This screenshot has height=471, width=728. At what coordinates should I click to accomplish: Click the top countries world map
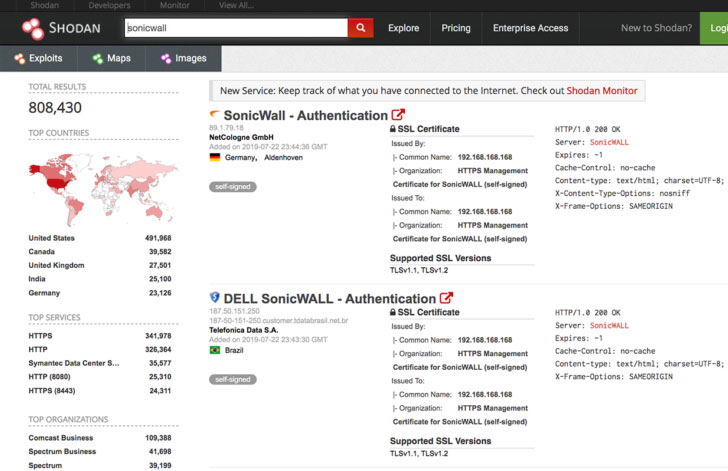pos(103,188)
